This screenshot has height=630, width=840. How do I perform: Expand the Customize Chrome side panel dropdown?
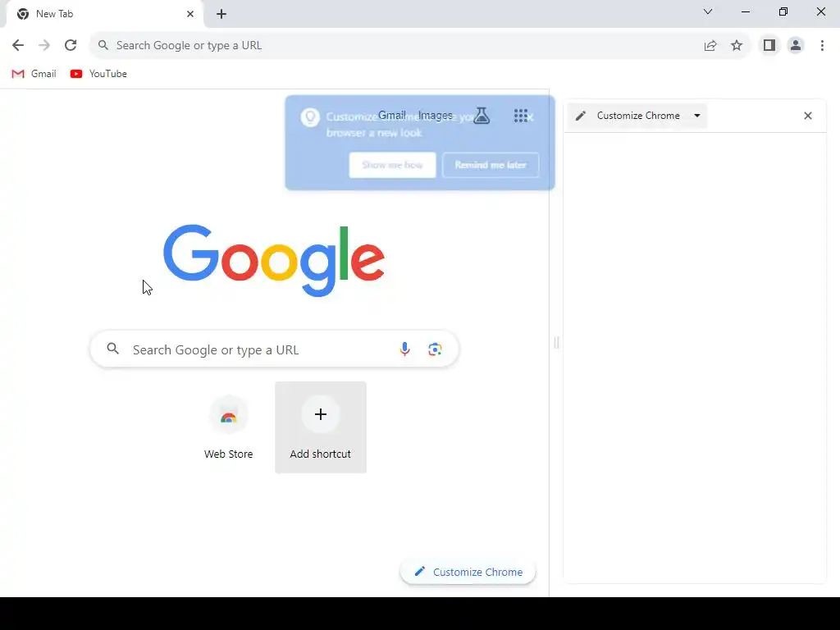click(697, 116)
